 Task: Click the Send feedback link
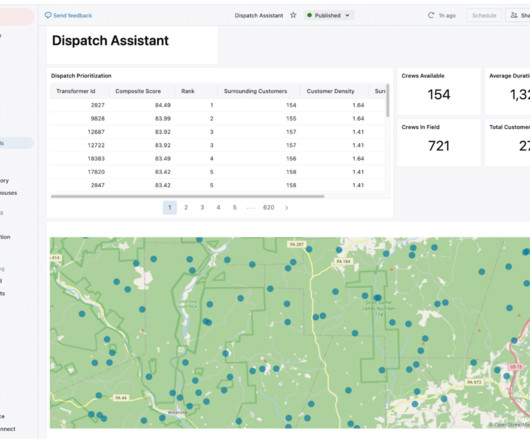point(68,16)
